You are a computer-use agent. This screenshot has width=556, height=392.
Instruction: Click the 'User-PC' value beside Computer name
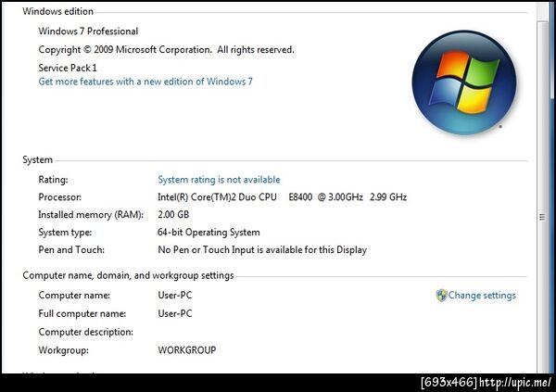coord(175,295)
